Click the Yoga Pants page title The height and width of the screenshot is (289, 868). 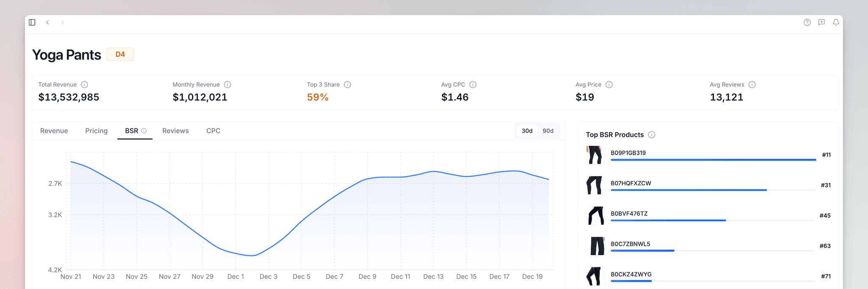[x=67, y=55]
